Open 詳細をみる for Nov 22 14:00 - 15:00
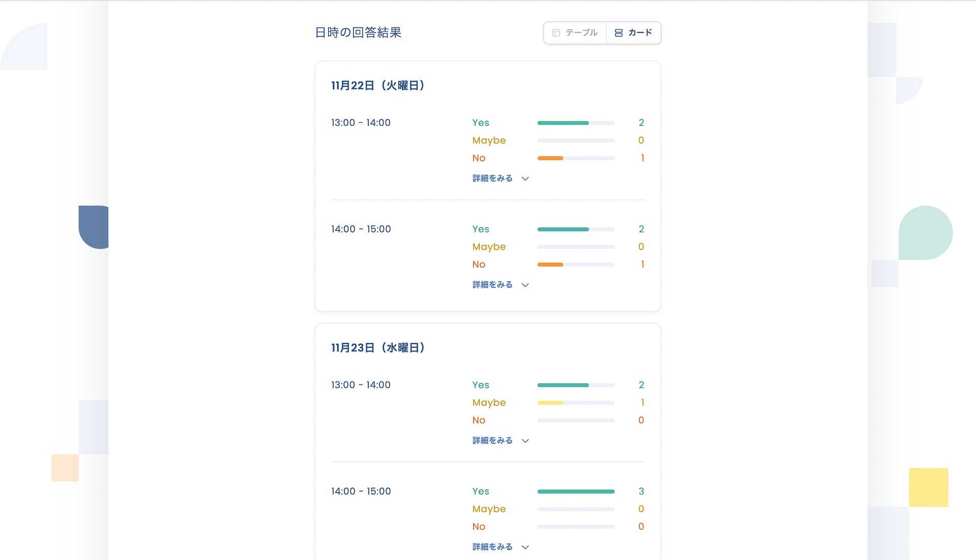Viewport: 976px width, 560px height. (x=493, y=285)
